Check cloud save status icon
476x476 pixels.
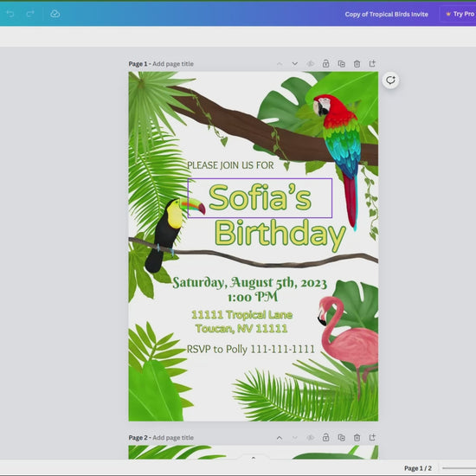click(x=55, y=14)
